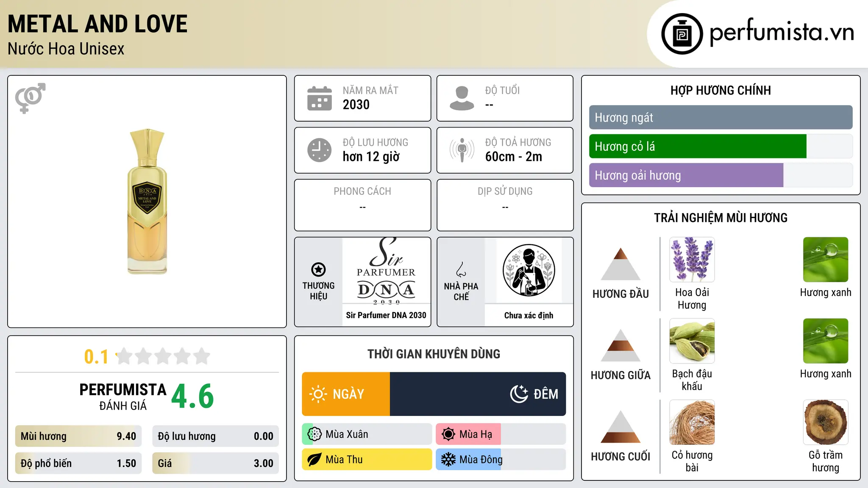Click the Chưa xác định perfumer label
The height and width of the screenshot is (488, 868).
529,315
